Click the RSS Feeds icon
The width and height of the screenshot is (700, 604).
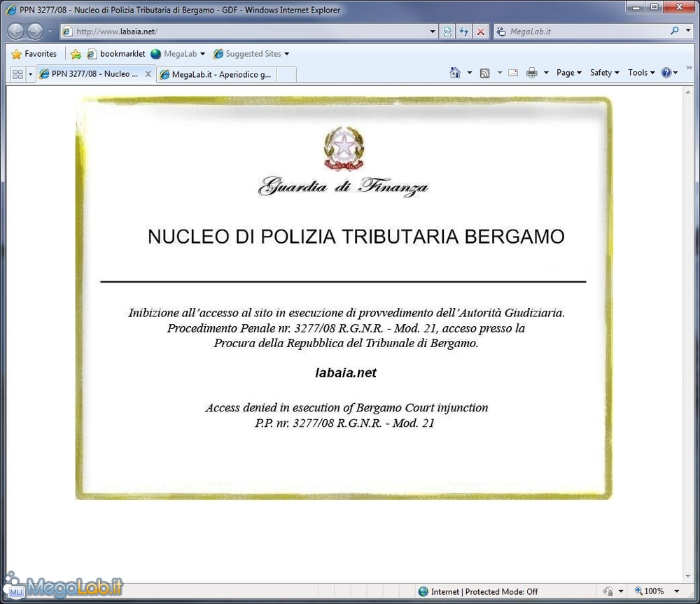click(485, 73)
